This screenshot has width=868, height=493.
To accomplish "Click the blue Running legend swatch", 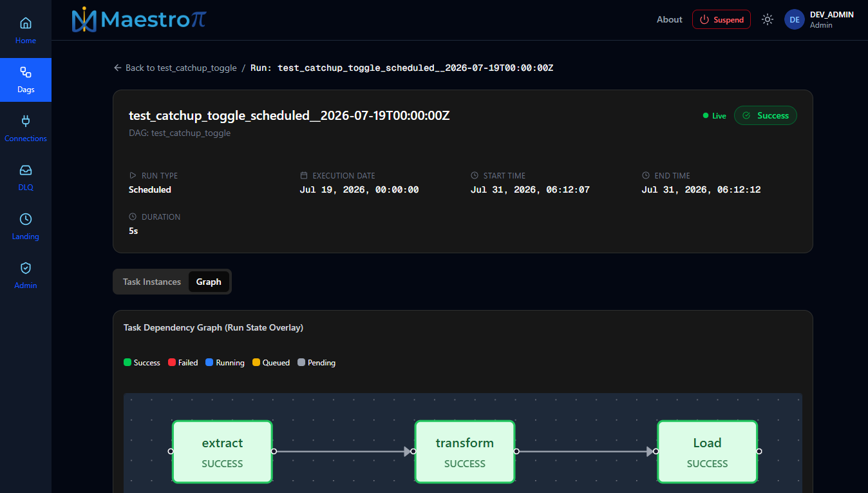I will point(209,362).
